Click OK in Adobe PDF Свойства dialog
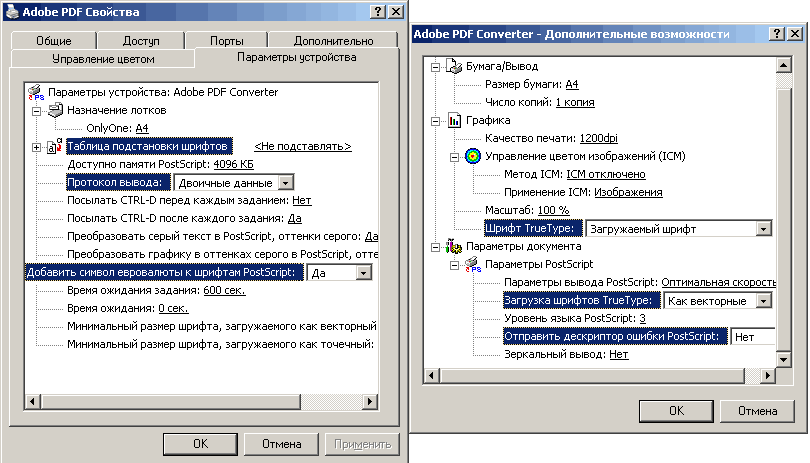The image size is (810, 463). click(200, 444)
